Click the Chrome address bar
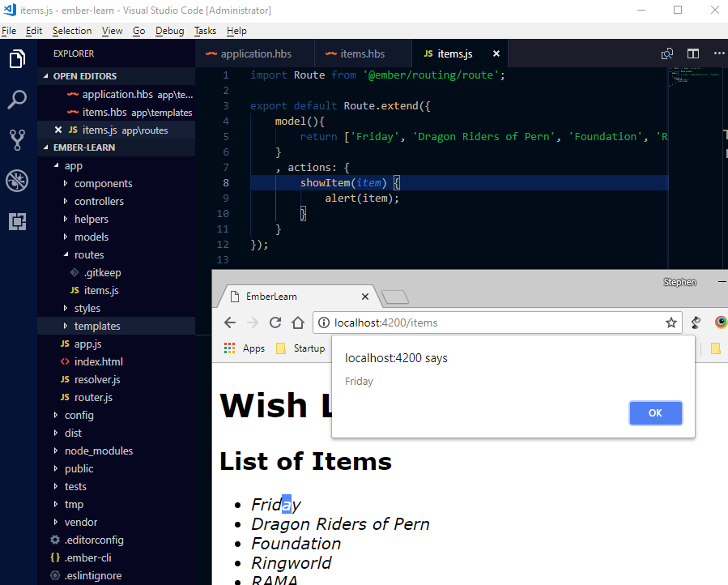Image resolution: width=728 pixels, height=585 pixels. [497, 322]
